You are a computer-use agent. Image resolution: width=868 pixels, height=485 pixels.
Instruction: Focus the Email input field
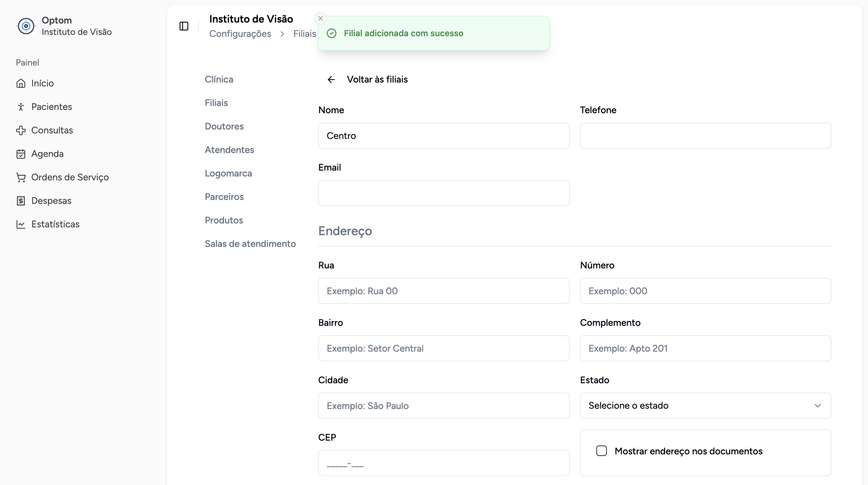443,193
